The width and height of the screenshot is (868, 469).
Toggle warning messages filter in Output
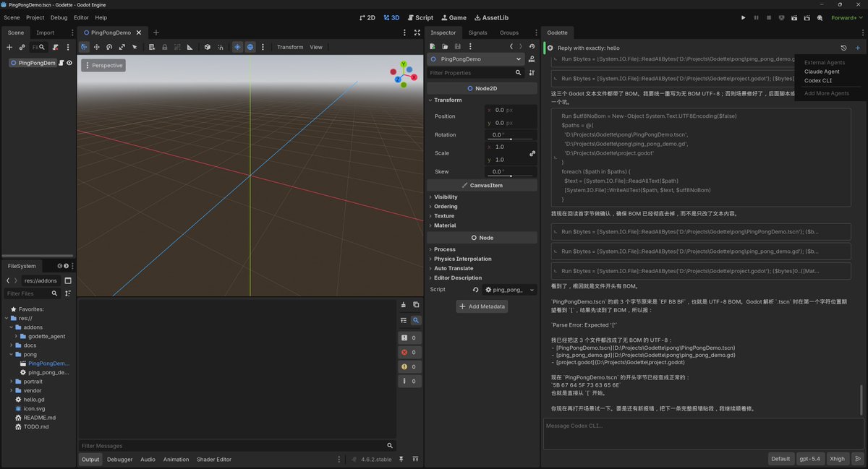[x=409, y=366]
